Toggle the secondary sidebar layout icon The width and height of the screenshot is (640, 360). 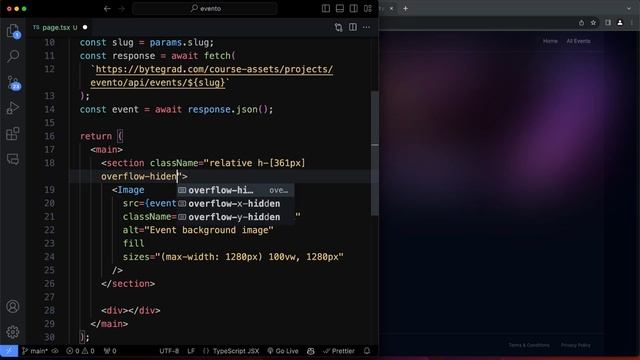[x=353, y=9]
